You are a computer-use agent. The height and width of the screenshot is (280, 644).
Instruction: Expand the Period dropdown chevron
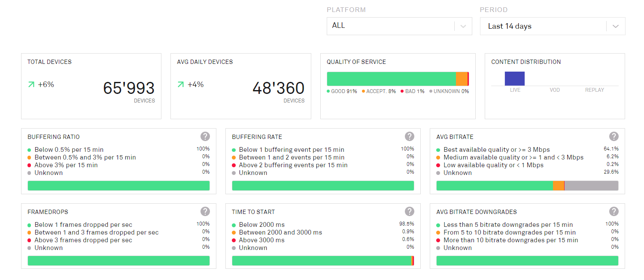pyautogui.click(x=615, y=26)
